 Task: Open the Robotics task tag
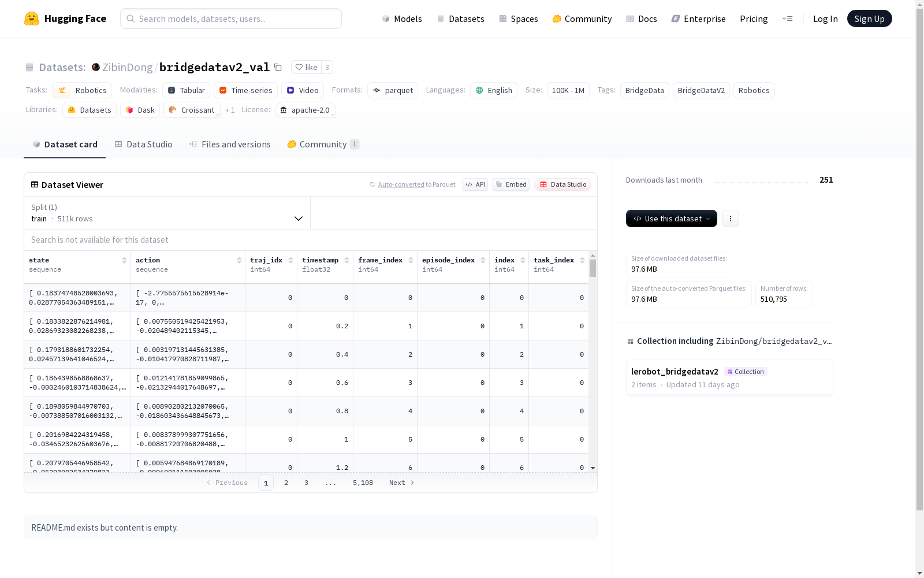point(82,90)
